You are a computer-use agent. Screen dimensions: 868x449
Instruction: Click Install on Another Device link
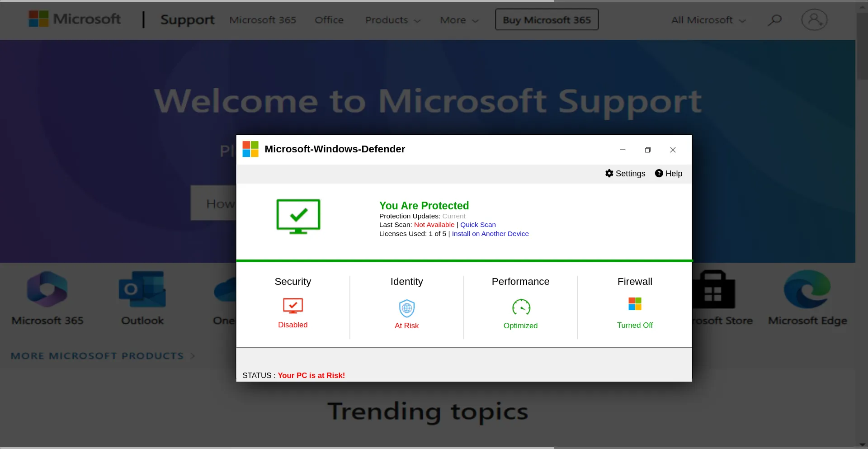[x=490, y=234]
